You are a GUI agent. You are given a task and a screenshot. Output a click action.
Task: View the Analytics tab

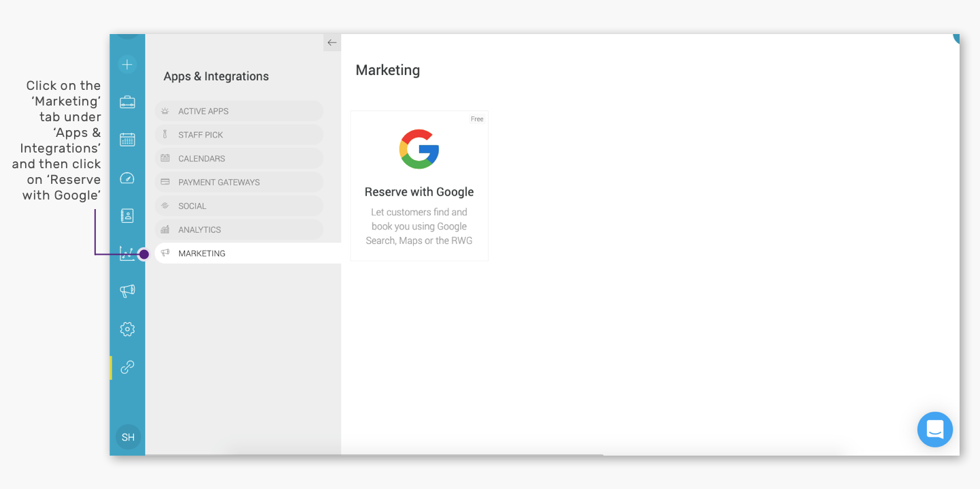239,230
